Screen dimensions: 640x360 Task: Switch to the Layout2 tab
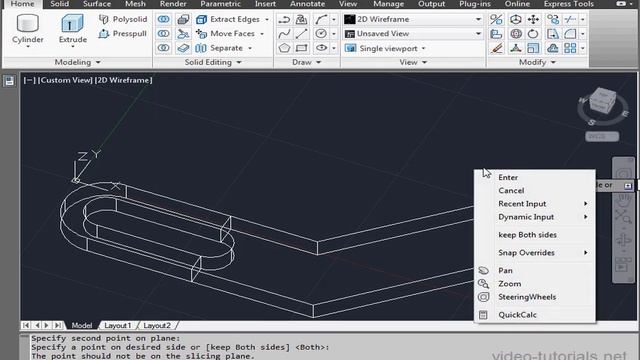tap(157, 325)
